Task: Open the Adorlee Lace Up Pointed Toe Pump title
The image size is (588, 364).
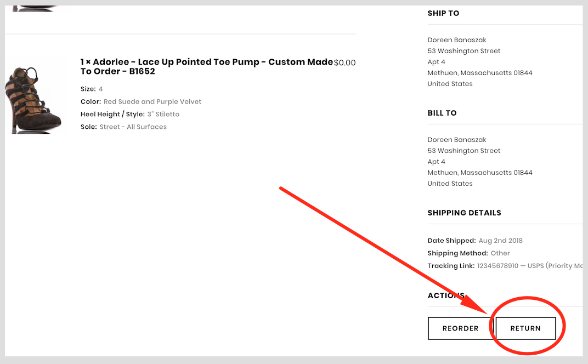Action: point(207,67)
